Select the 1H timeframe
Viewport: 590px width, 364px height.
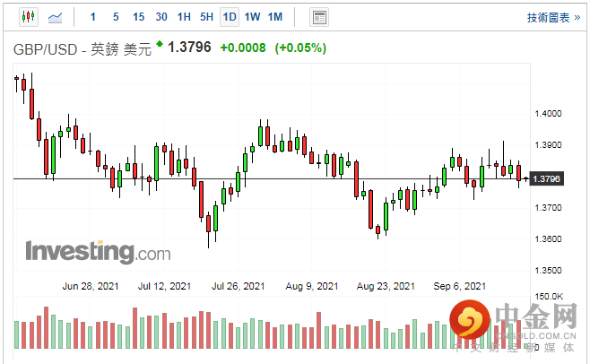tap(184, 17)
